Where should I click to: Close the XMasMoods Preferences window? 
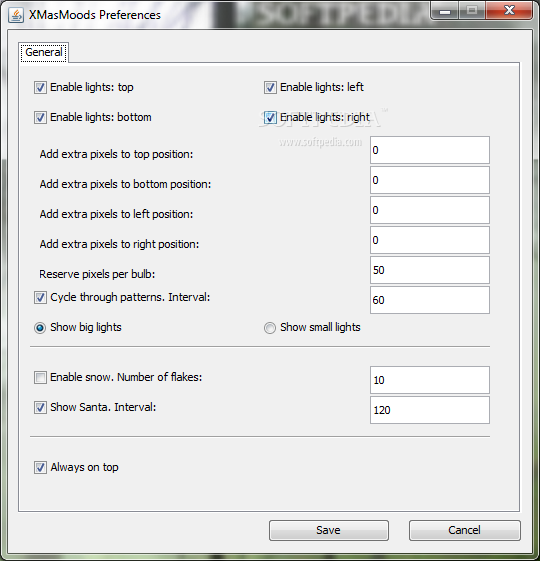509,11
